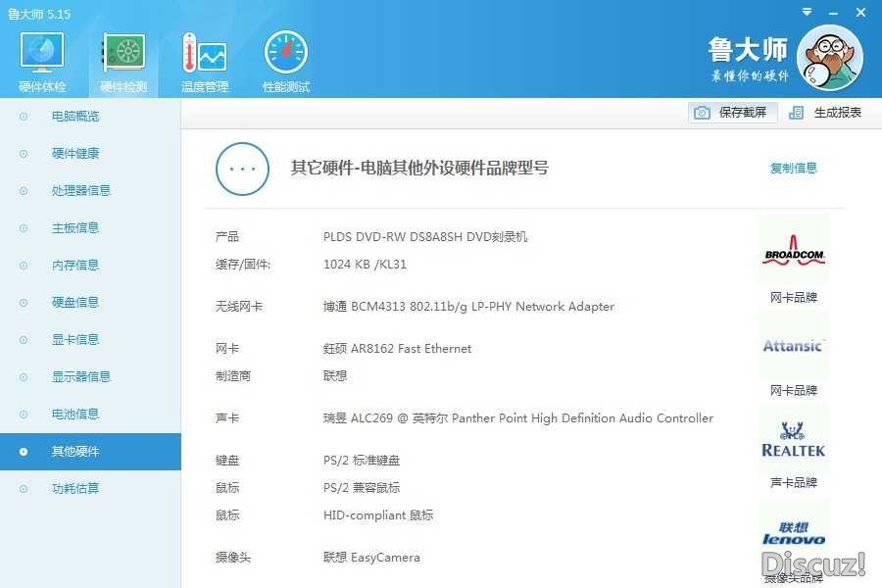
Task: Click the 联想 EasyCamera camera value
Action: 371,557
